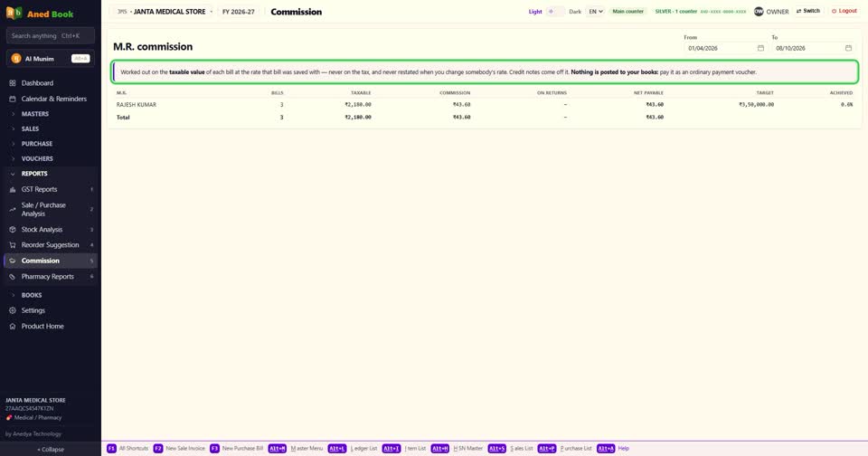This screenshot has height=456, width=868.
Task: Open the JANTA MEDICAL STORE company selector
Action: click(x=165, y=11)
